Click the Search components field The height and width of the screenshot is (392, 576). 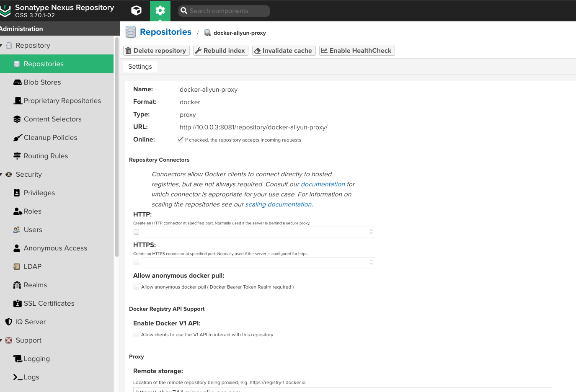224,11
